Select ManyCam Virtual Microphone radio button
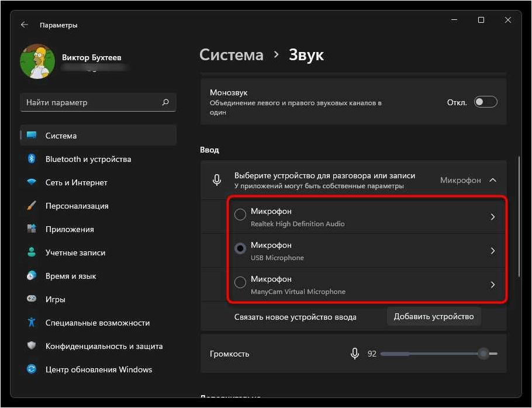Screen dimensions: 532x408 coord(240,282)
